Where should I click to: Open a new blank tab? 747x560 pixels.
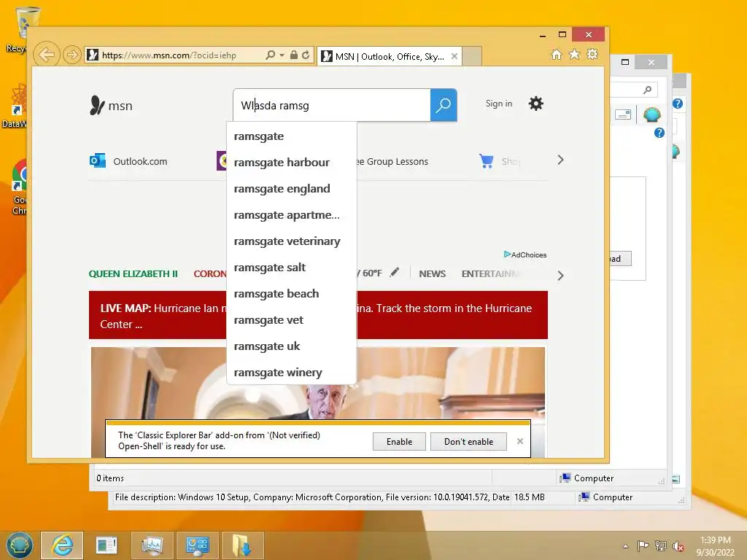[x=472, y=56]
